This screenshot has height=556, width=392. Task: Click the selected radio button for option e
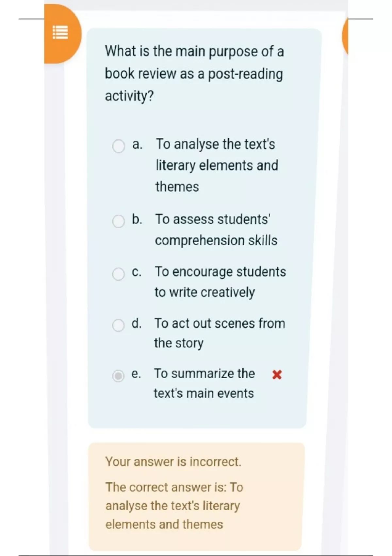pyautogui.click(x=118, y=376)
